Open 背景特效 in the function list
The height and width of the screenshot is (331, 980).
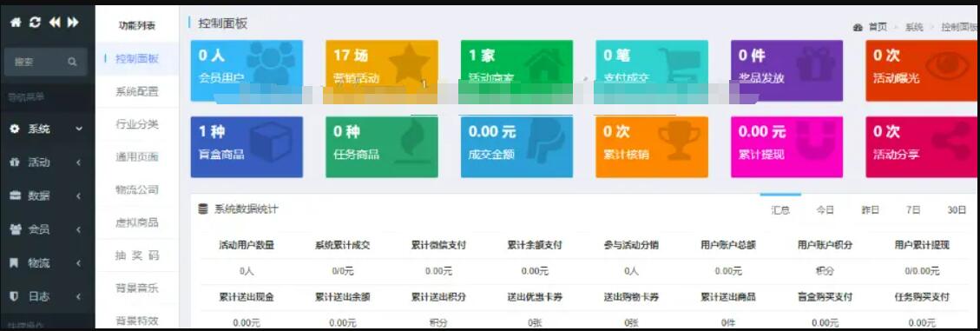(137, 321)
